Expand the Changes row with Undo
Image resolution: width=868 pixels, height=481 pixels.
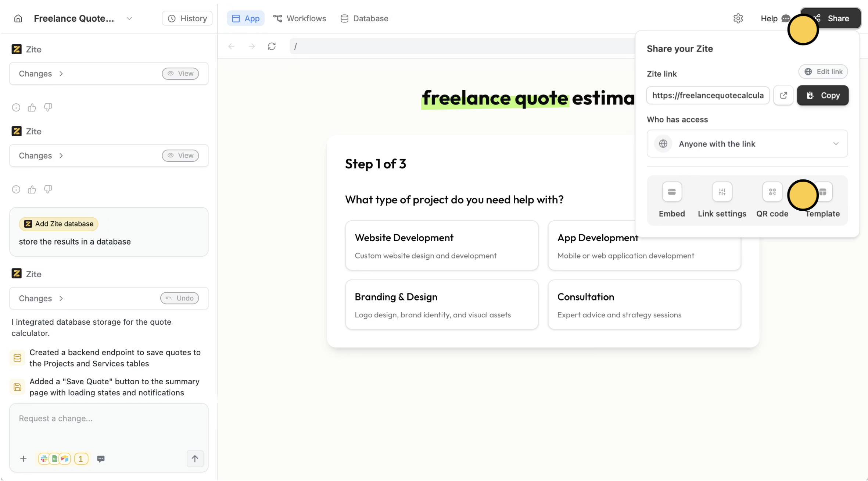41,298
